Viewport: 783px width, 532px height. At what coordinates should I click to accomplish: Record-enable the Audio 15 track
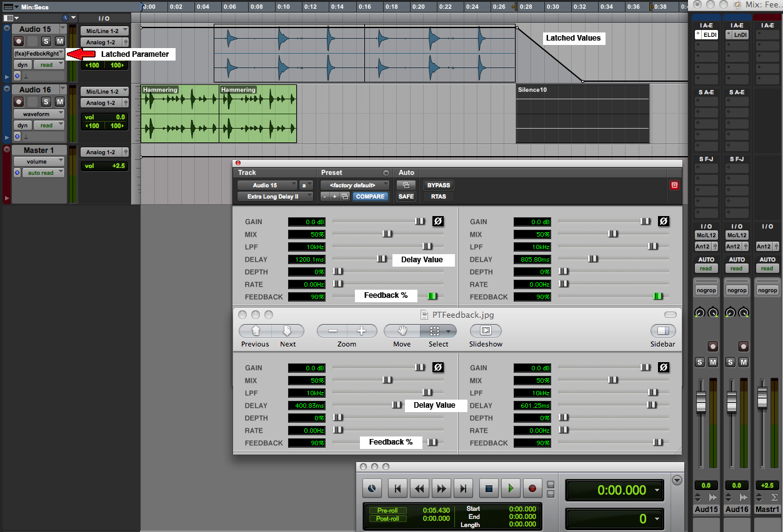click(x=19, y=41)
